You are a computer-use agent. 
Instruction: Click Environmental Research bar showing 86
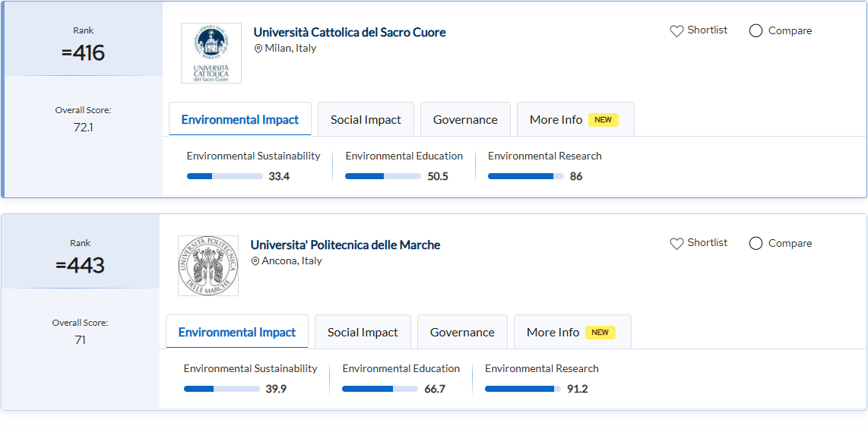[525, 176]
